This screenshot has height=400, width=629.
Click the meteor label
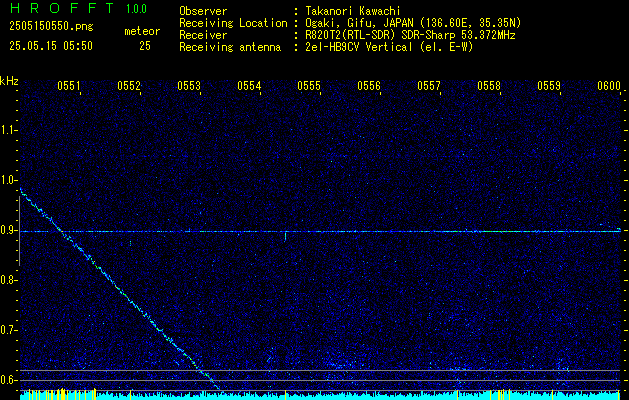click(142, 31)
